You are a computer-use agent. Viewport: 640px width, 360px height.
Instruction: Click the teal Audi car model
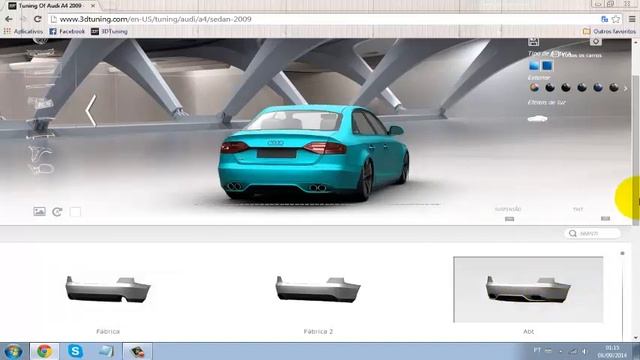click(313, 153)
